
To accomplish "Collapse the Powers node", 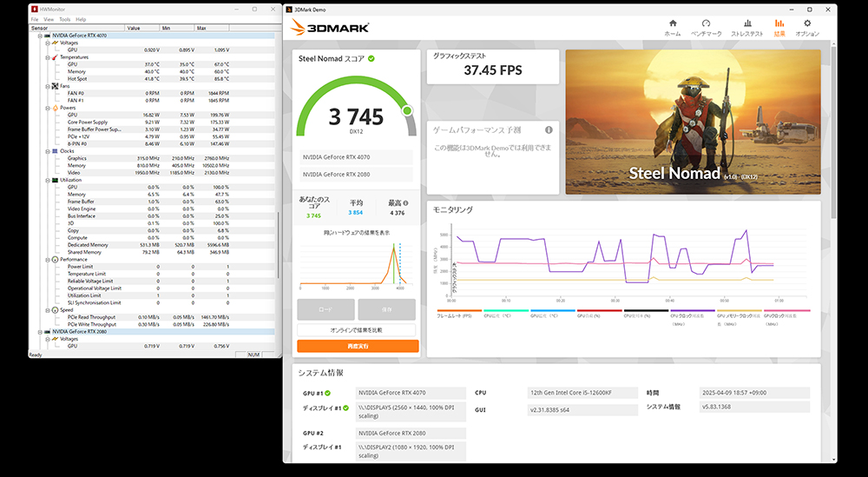I will point(48,108).
